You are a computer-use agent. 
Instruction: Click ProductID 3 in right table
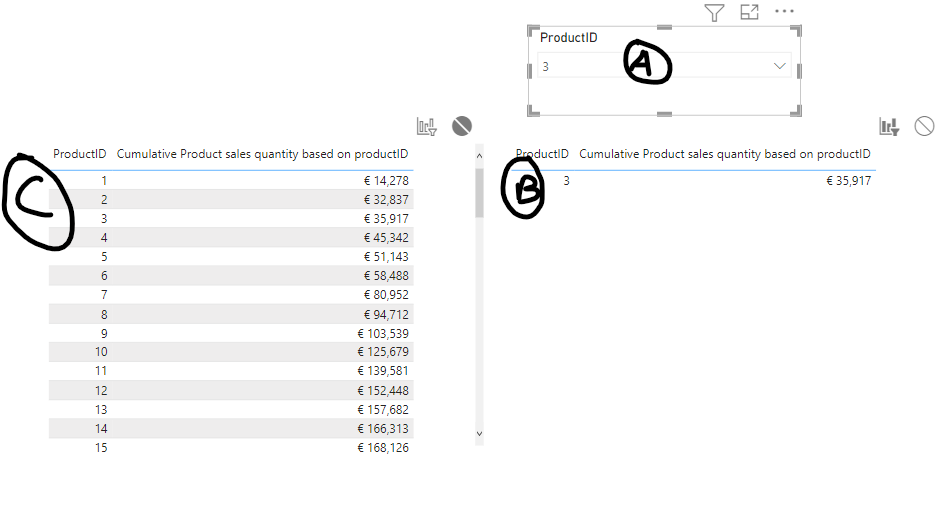pos(566,180)
